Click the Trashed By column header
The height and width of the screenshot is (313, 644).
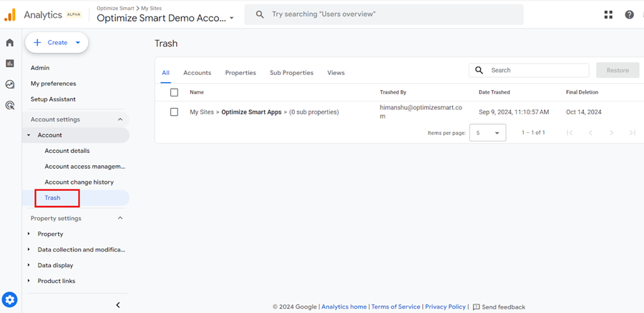(393, 92)
